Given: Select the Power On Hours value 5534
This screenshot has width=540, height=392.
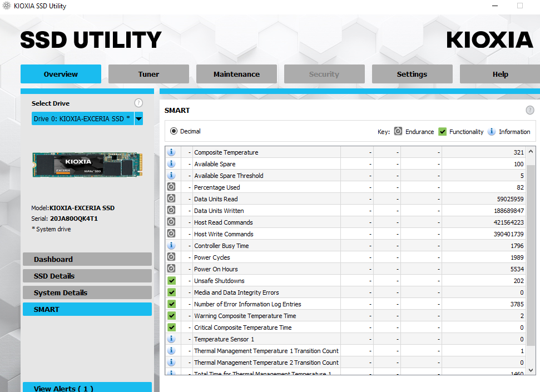Looking at the screenshot, I should point(517,269).
